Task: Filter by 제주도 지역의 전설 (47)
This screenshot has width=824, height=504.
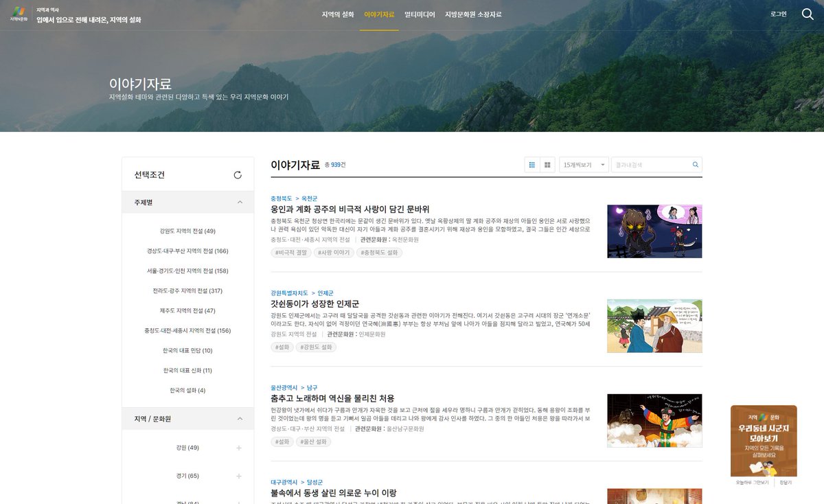Action: [187, 311]
